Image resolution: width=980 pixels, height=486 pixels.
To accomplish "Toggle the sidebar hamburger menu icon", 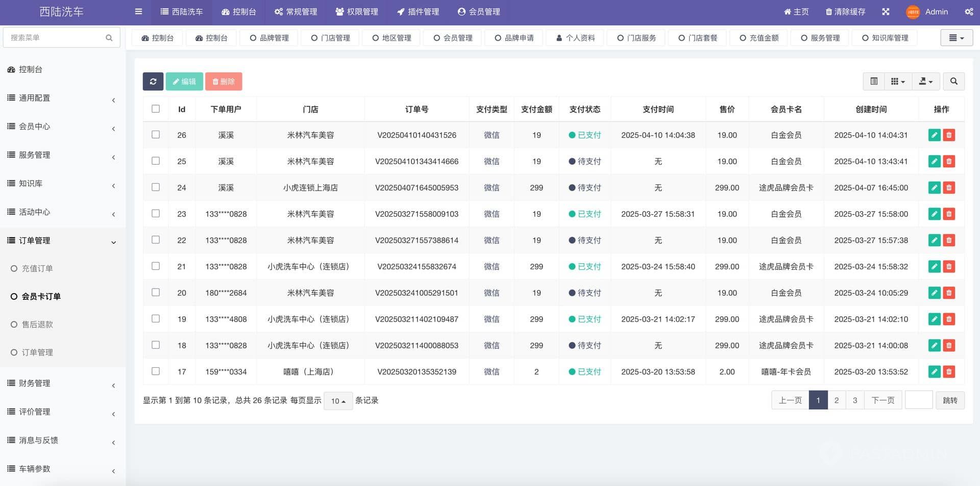I will (x=138, y=11).
